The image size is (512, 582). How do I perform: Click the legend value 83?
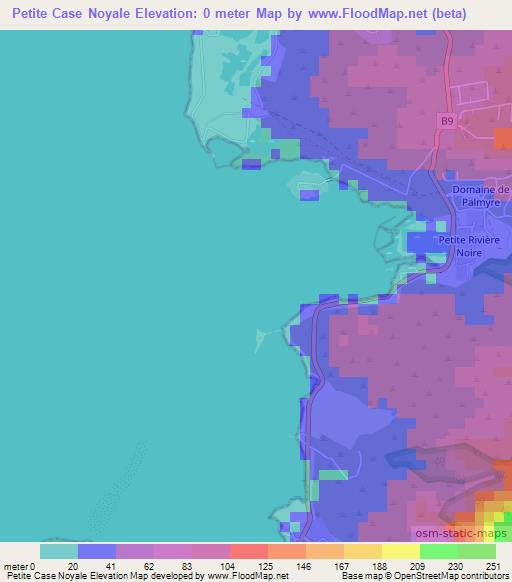coord(187,567)
